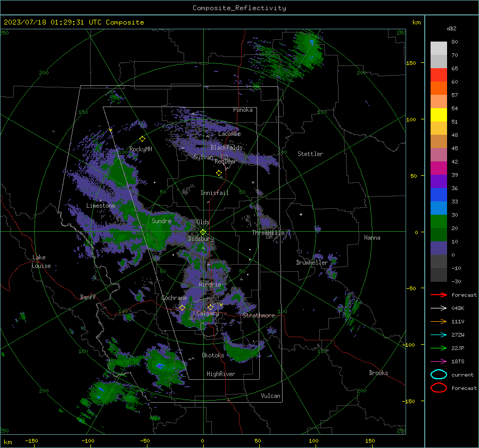
Task: Select the Lake Louise label
Action: [41, 262]
